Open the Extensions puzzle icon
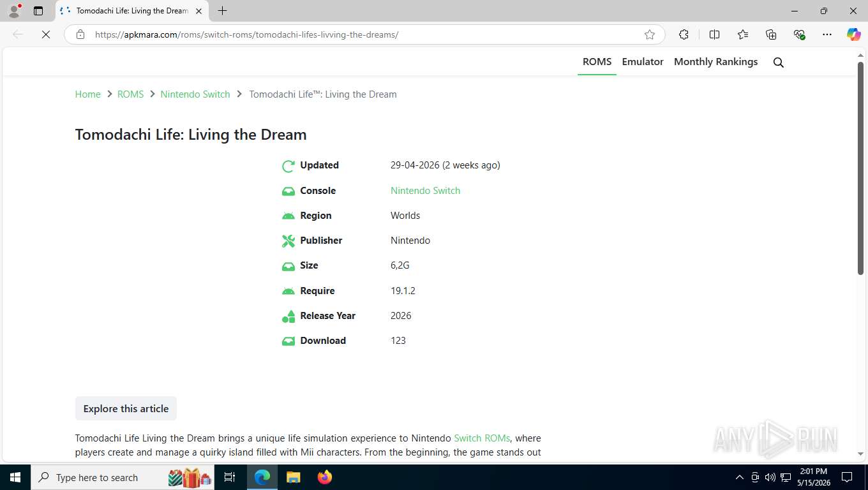 click(684, 34)
